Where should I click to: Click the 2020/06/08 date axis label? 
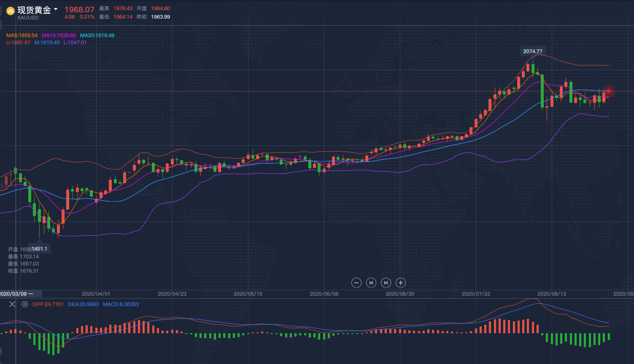[324, 294]
